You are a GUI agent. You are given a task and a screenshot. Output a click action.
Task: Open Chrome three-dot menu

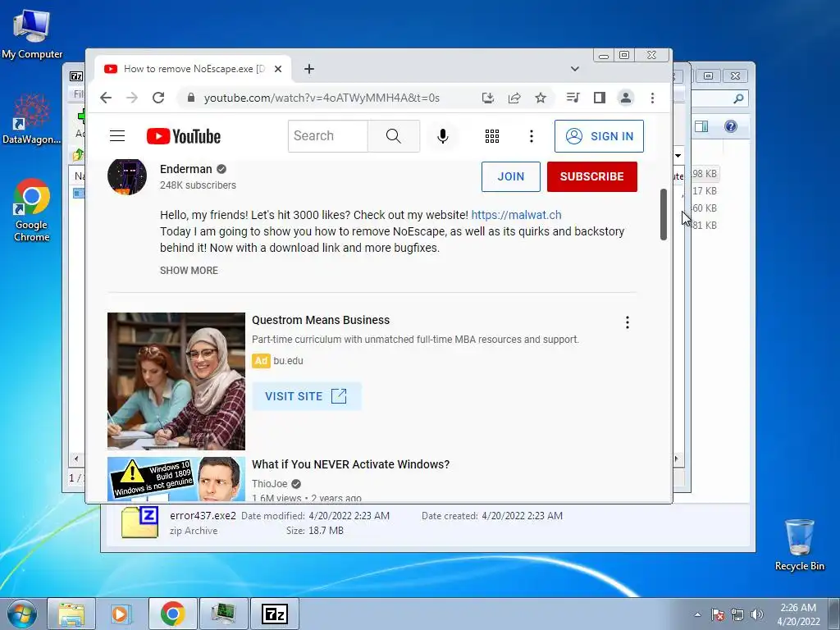[652, 98]
